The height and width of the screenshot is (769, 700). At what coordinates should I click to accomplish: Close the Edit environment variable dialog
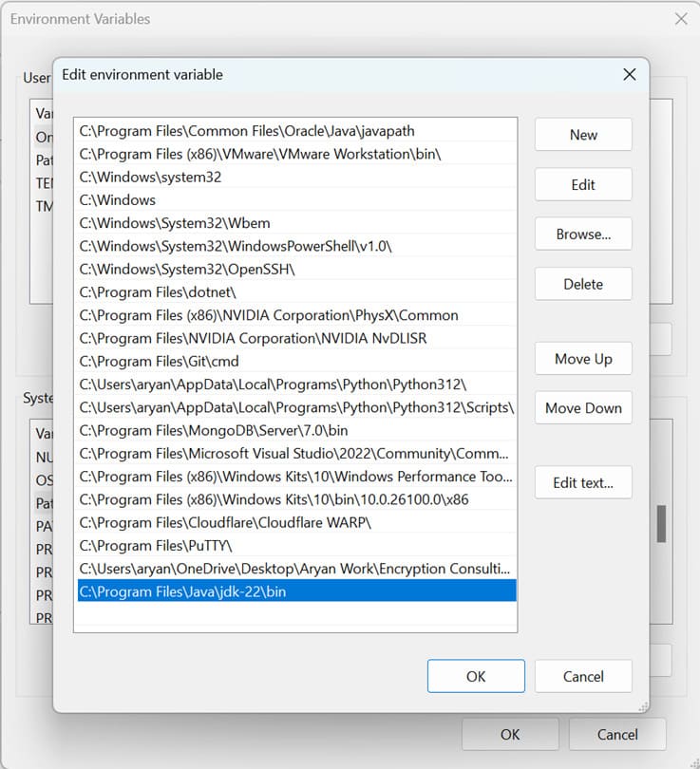(x=629, y=74)
